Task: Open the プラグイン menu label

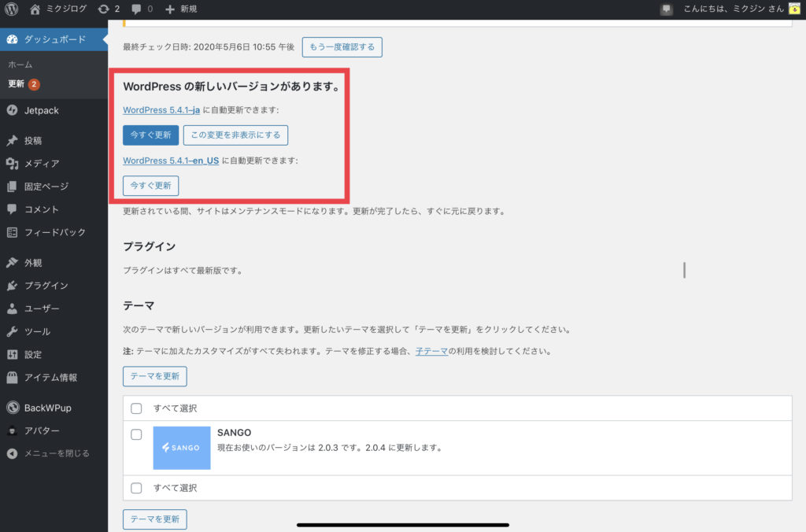Action: click(46, 285)
